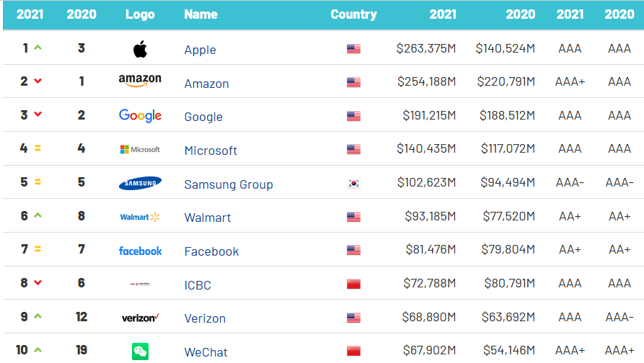The image size is (644, 363).
Task: Click the South Korea flag icon
Action: (353, 184)
